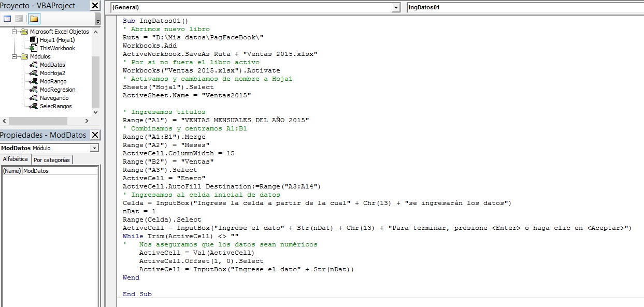This screenshot has height=307, width=644.
Task: Click the ModRegresion module icon
Action: pyautogui.click(x=34, y=90)
